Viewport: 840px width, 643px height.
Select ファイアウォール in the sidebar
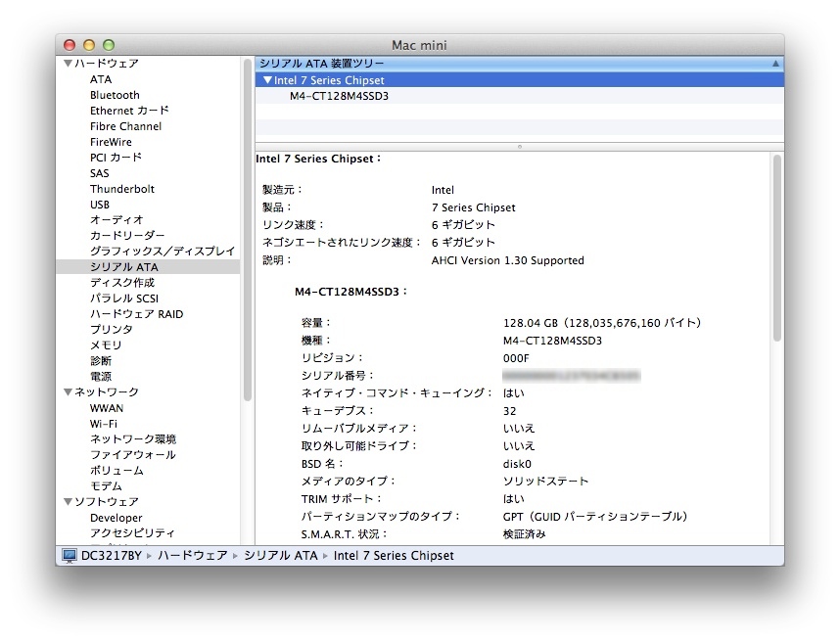tap(133, 455)
